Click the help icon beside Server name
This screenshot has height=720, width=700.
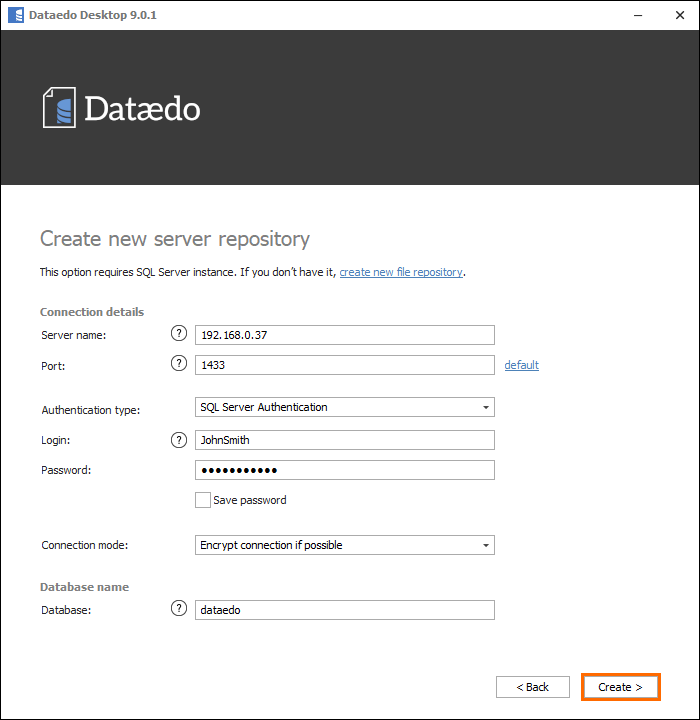pos(179,334)
